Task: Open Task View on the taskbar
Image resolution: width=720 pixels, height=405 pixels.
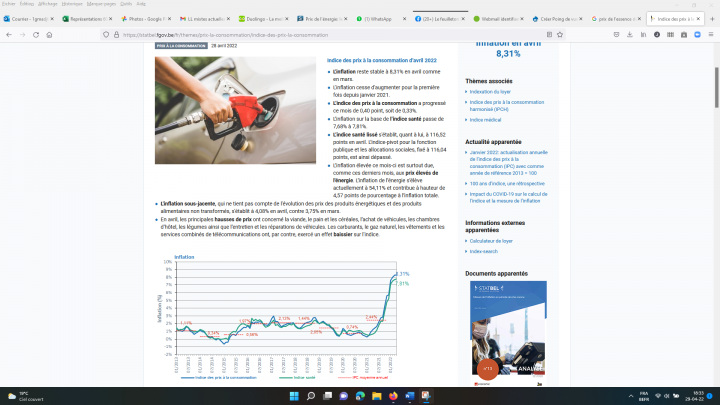Action: tap(327, 396)
